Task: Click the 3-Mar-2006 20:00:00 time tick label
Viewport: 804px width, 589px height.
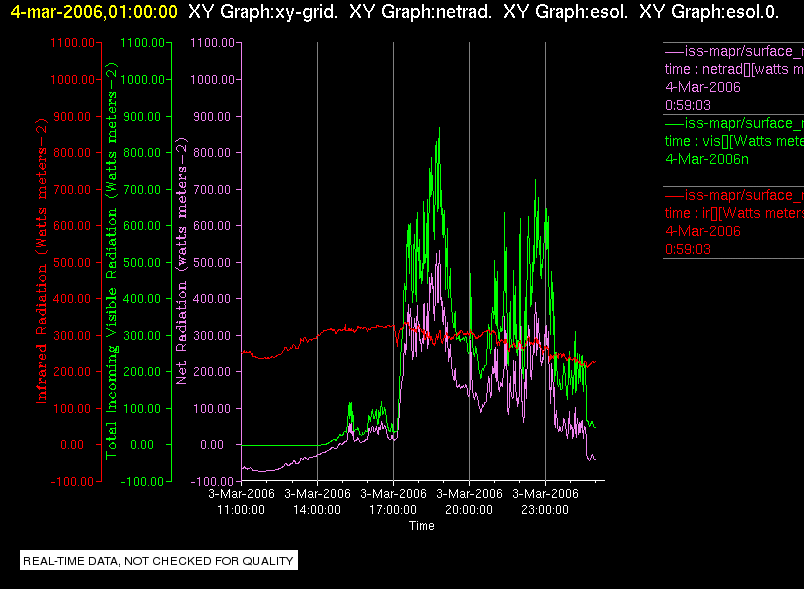Action: coord(469,502)
